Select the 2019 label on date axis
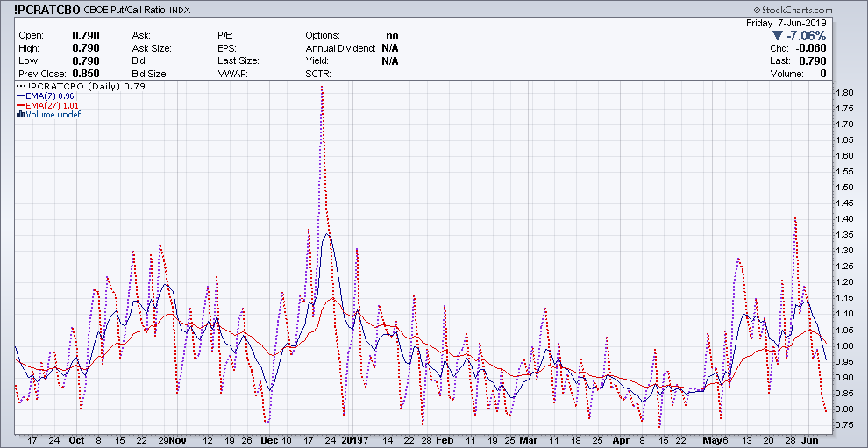 pos(351,440)
